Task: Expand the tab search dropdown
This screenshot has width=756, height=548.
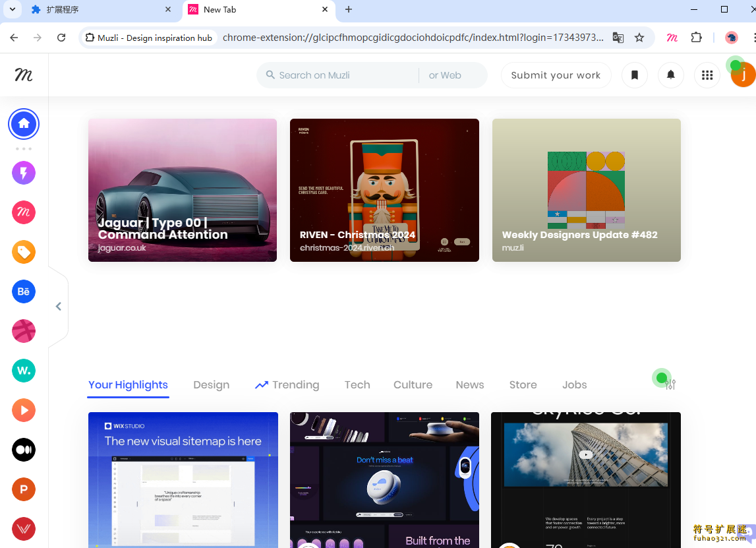Action: (13, 9)
